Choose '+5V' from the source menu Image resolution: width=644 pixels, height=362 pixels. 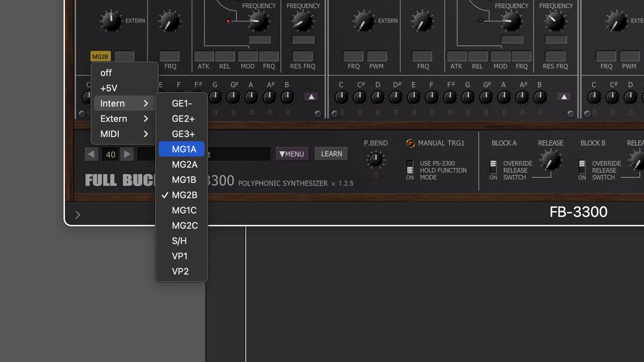point(125,88)
